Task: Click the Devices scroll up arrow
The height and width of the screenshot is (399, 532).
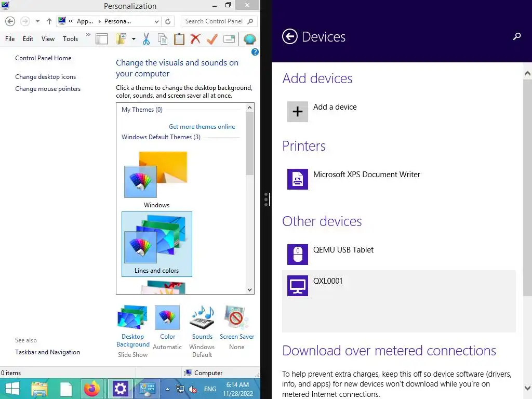Action: (x=527, y=73)
